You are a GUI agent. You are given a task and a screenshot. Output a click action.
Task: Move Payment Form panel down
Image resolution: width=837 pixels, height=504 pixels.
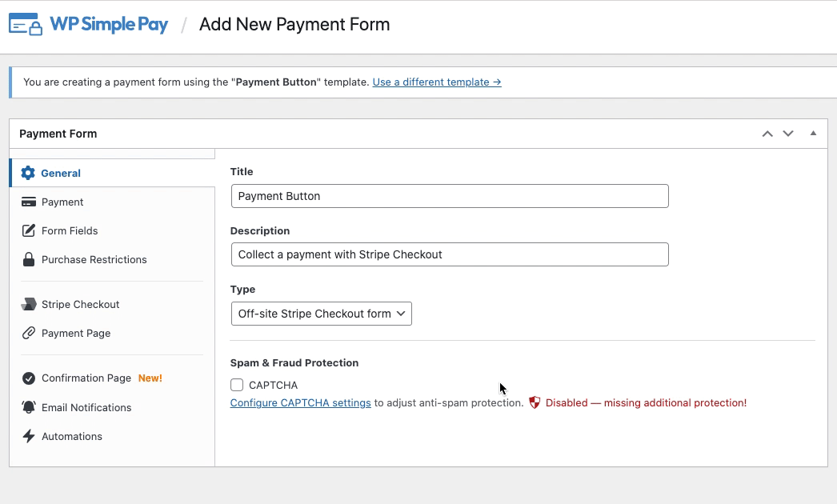pyautogui.click(x=788, y=134)
